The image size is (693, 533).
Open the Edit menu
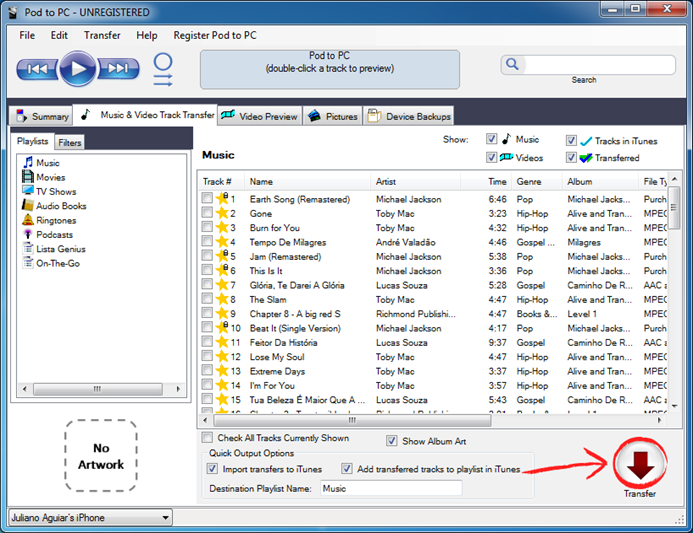point(59,35)
